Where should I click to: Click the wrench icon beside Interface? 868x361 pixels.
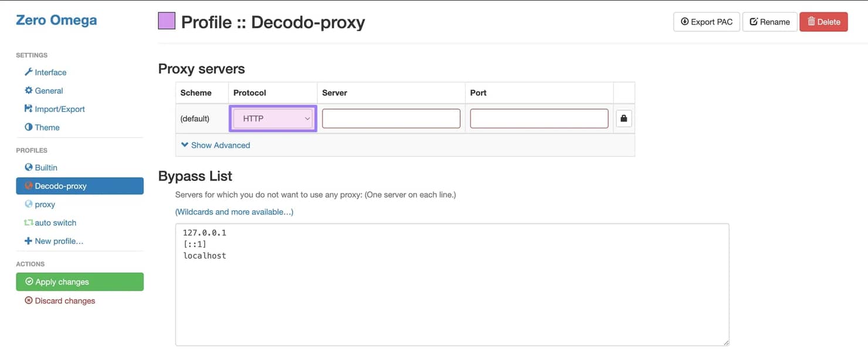(x=28, y=72)
